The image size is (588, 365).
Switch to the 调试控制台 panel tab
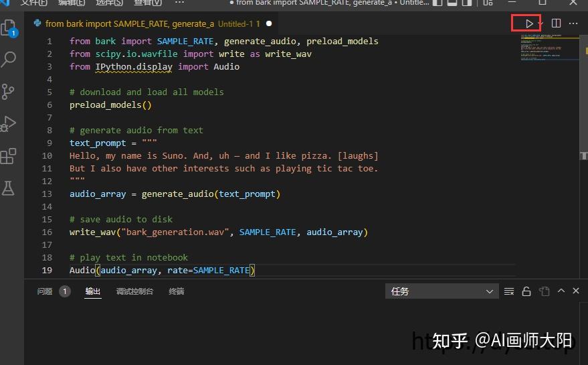[134, 291]
